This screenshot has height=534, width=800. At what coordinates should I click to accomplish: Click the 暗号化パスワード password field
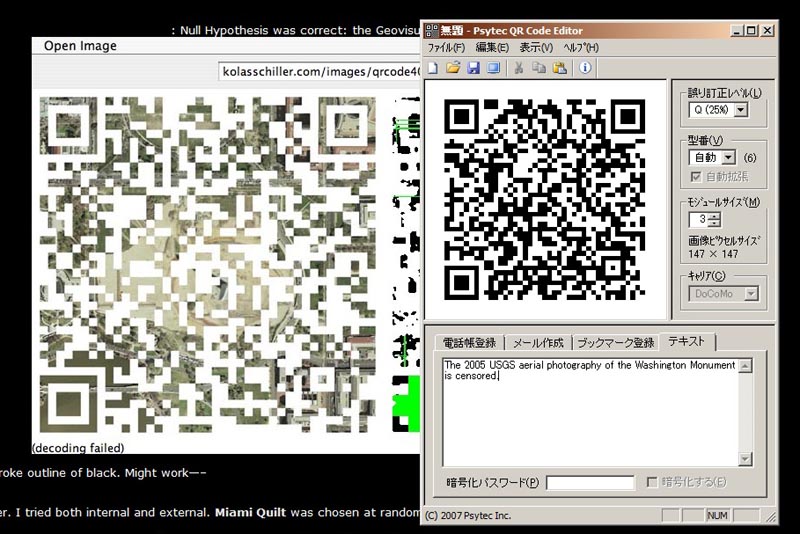590,482
